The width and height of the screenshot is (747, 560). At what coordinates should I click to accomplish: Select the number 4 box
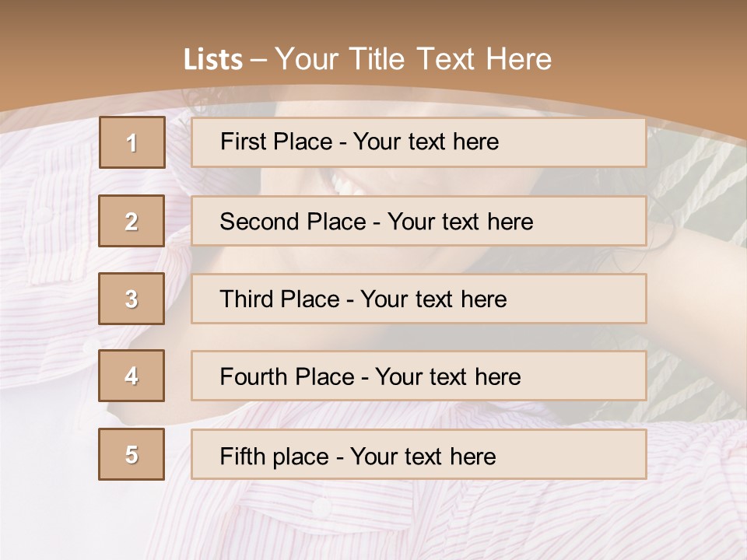132,376
